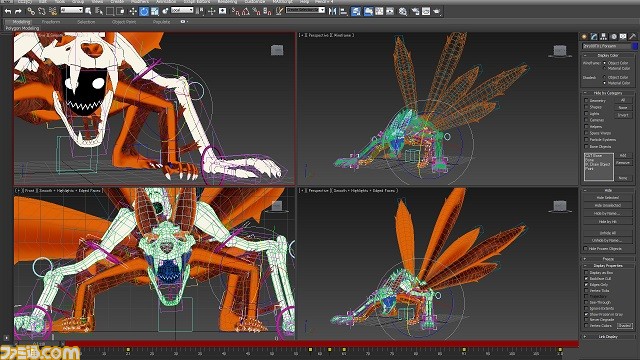
Task: Switch to the Hierarchy command panel tab
Action: pos(604,37)
